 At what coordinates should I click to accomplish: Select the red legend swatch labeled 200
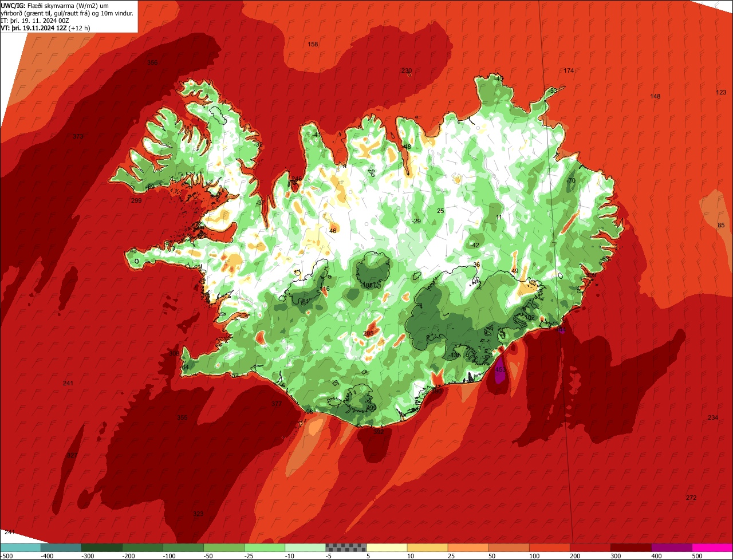(x=590, y=547)
